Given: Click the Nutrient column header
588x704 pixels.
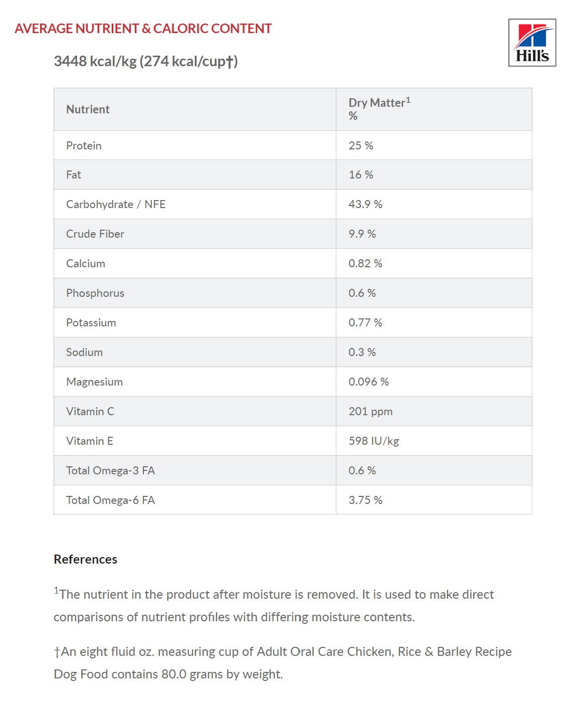Looking at the screenshot, I should 88,109.
